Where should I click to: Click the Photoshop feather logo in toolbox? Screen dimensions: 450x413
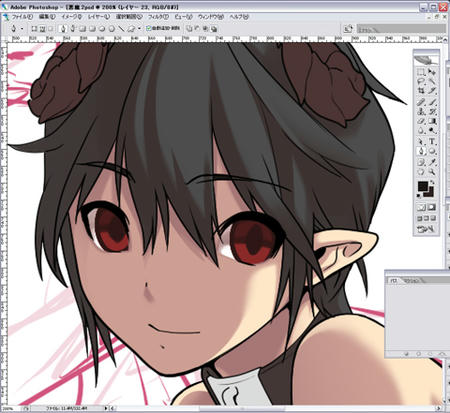click(426, 60)
